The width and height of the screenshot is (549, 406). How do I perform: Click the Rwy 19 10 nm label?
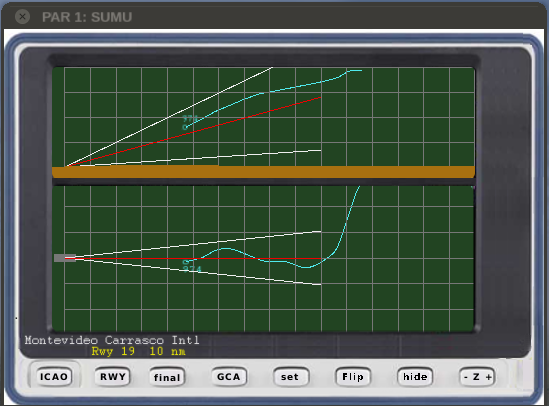[138, 351]
